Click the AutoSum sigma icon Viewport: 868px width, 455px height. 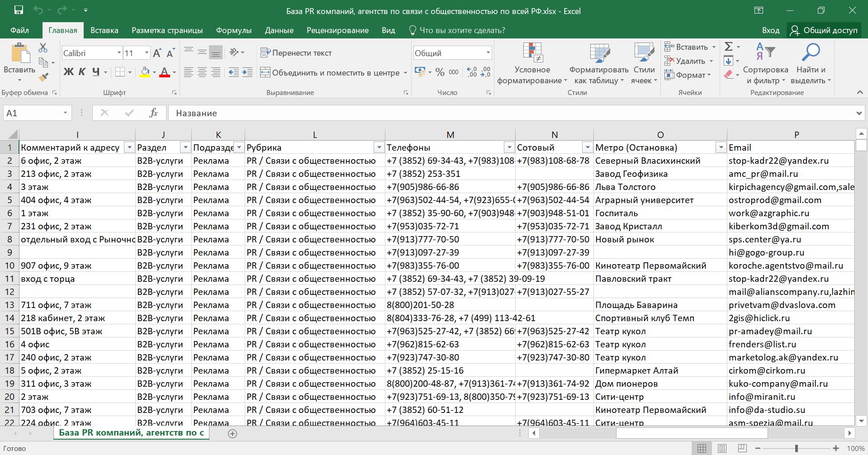point(728,47)
